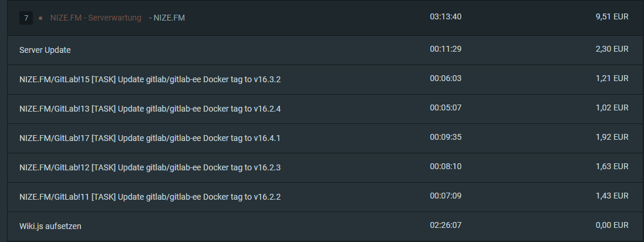Viewport: 644px width, 242px height.
Task: Select the Wiki.js aufsetzen entry
Action: tap(50, 226)
